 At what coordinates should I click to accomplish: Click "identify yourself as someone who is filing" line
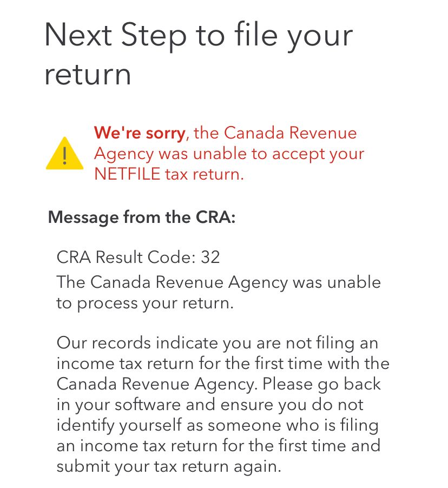pyautogui.click(x=218, y=425)
